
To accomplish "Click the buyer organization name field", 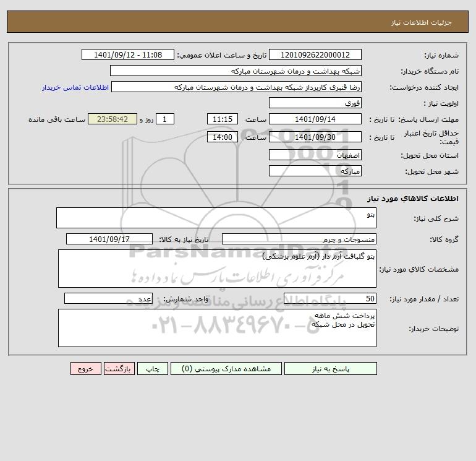I will pos(236,71).
